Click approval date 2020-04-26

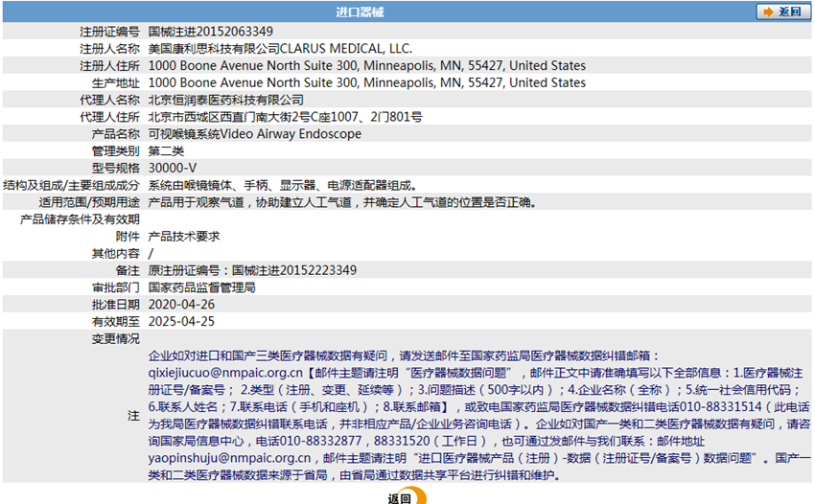[x=181, y=305]
